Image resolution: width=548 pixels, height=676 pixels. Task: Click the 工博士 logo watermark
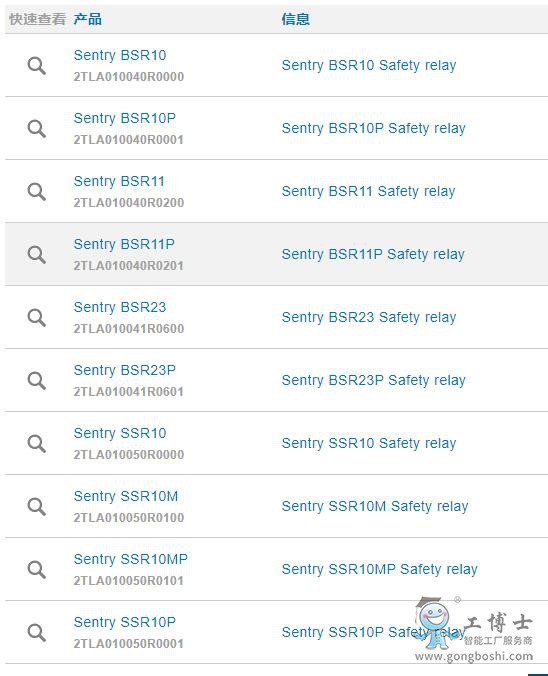(474, 629)
